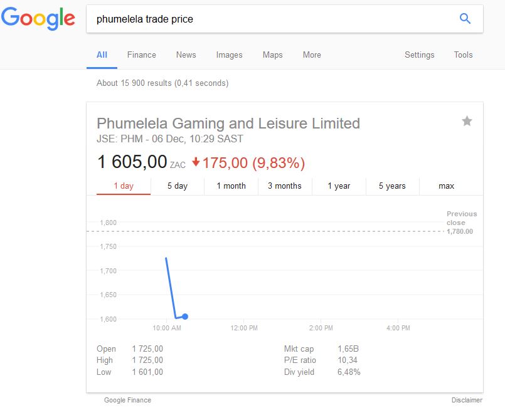Open the More search options menu

(312, 55)
